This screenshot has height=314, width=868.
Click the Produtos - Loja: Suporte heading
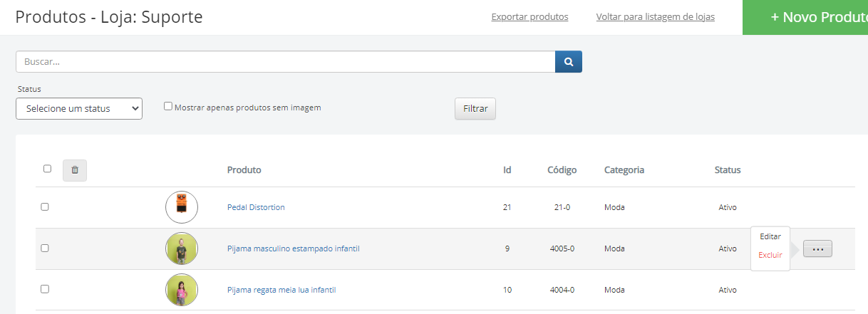coord(109,17)
